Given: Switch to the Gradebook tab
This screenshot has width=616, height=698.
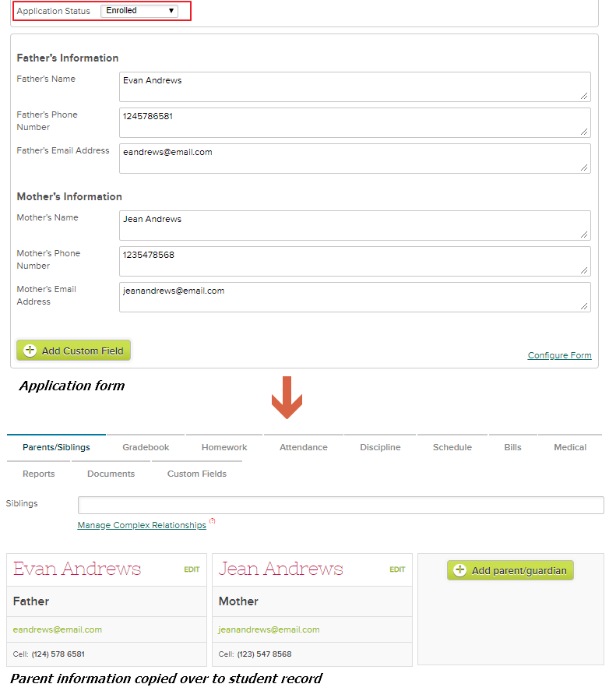Looking at the screenshot, I should pos(146,447).
